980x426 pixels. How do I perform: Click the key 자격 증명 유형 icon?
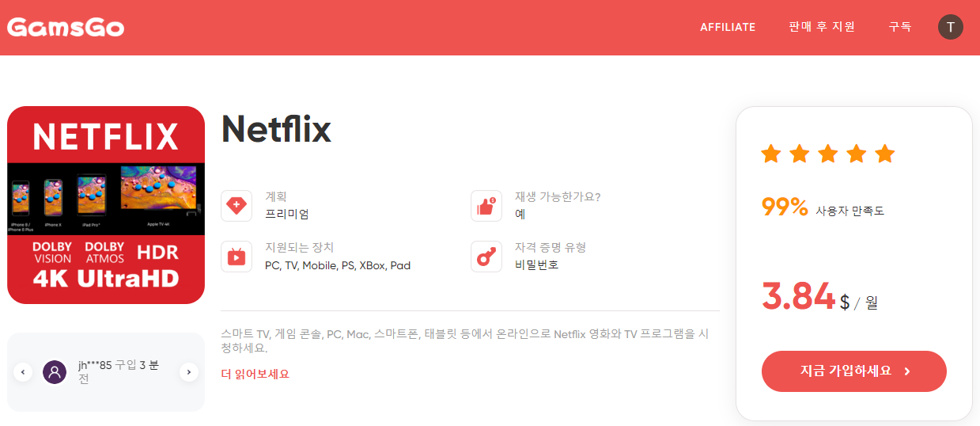pyautogui.click(x=486, y=257)
